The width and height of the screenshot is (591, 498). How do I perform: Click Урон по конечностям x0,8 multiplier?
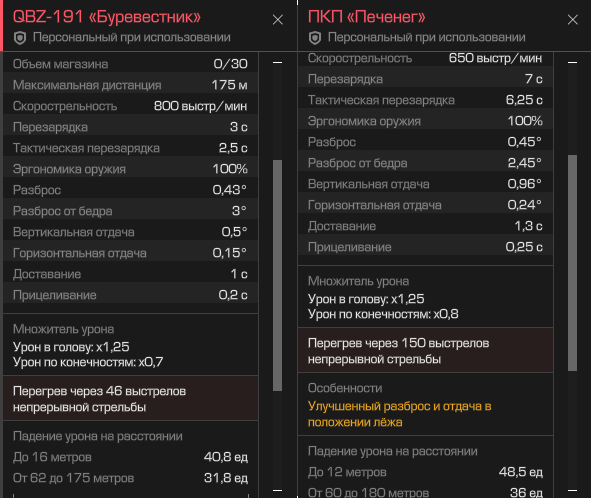click(383, 314)
